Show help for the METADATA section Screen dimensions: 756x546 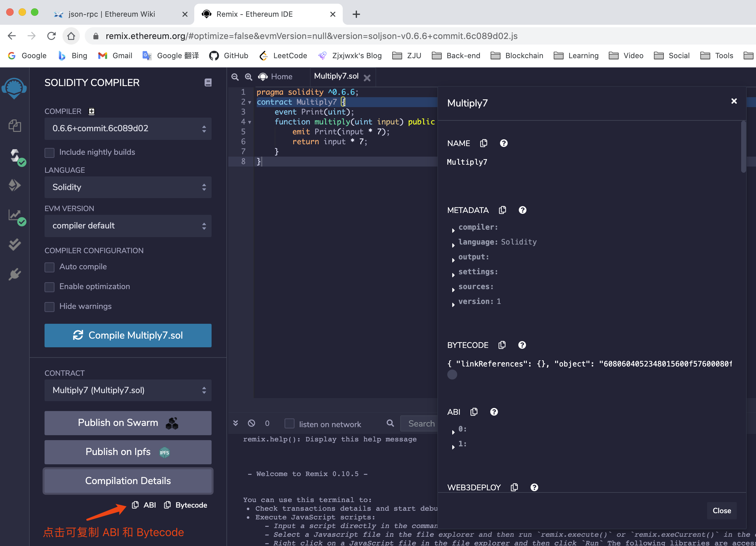pos(522,210)
